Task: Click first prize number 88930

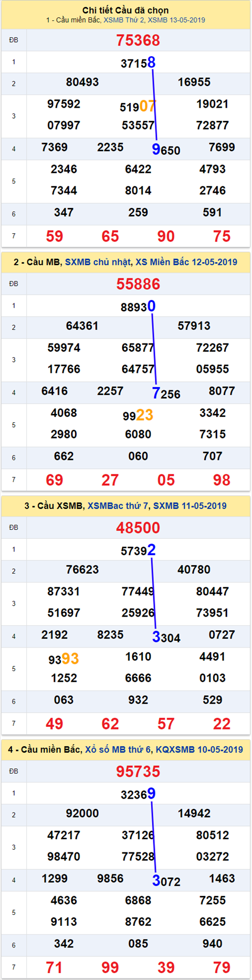Action: click(x=138, y=307)
